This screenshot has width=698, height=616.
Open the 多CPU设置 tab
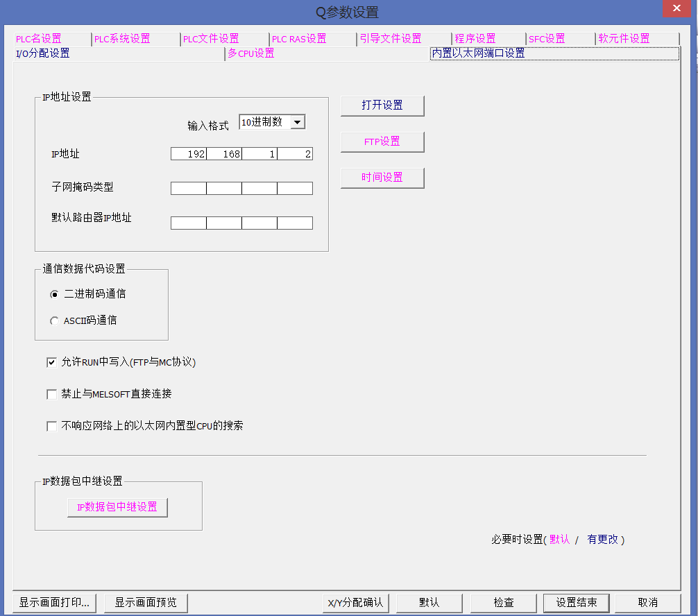point(251,53)
